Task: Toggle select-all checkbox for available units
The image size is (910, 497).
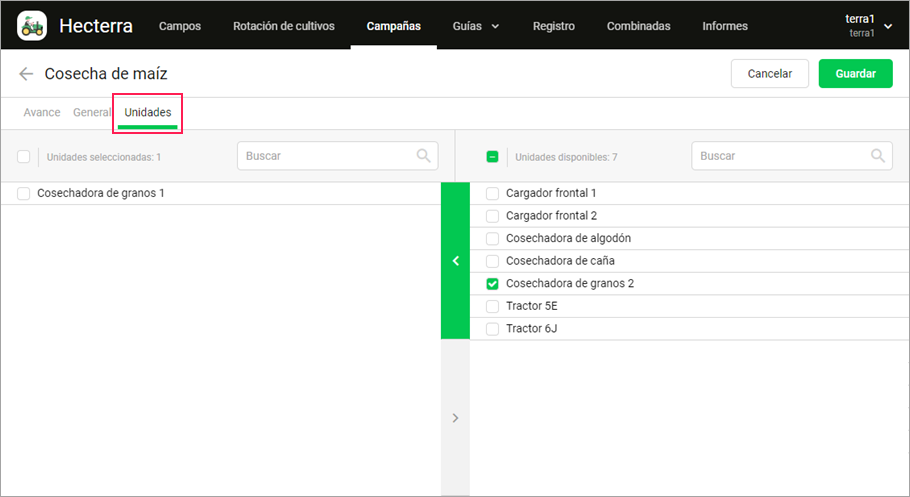Action: coord(492,157)
